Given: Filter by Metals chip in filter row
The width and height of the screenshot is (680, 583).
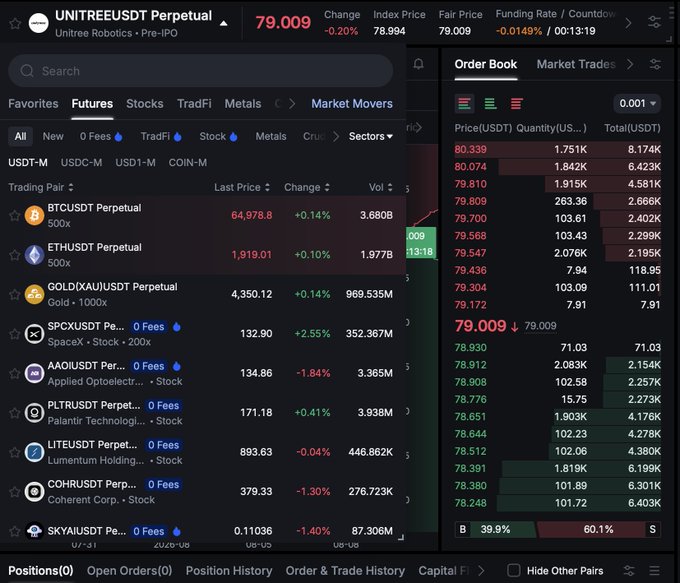Looking at the screenshot, I should tap(271, 136).
